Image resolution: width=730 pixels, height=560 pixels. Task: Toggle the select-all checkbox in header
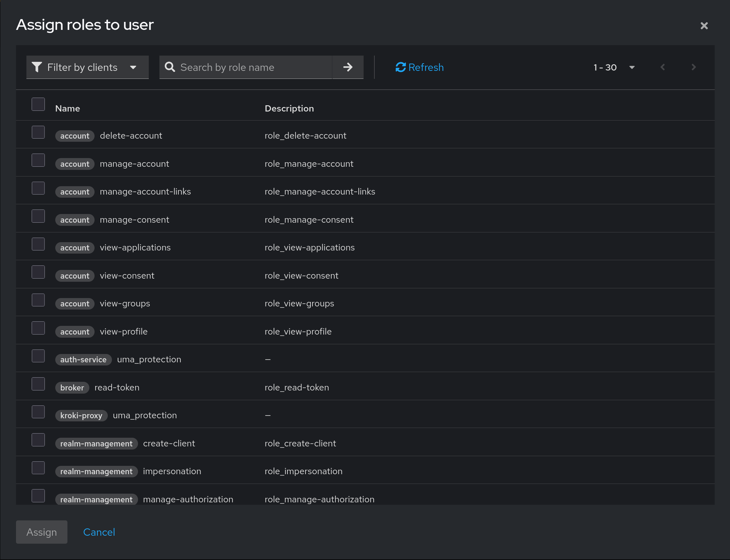click(x=38, y=104)
